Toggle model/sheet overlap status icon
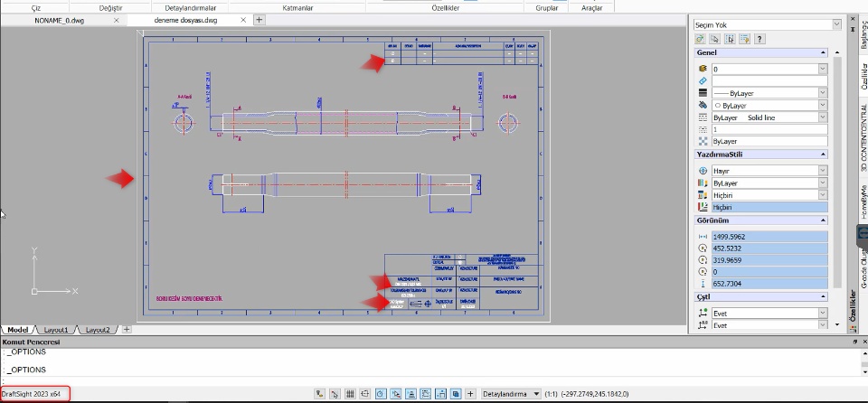 pos(456,394)
